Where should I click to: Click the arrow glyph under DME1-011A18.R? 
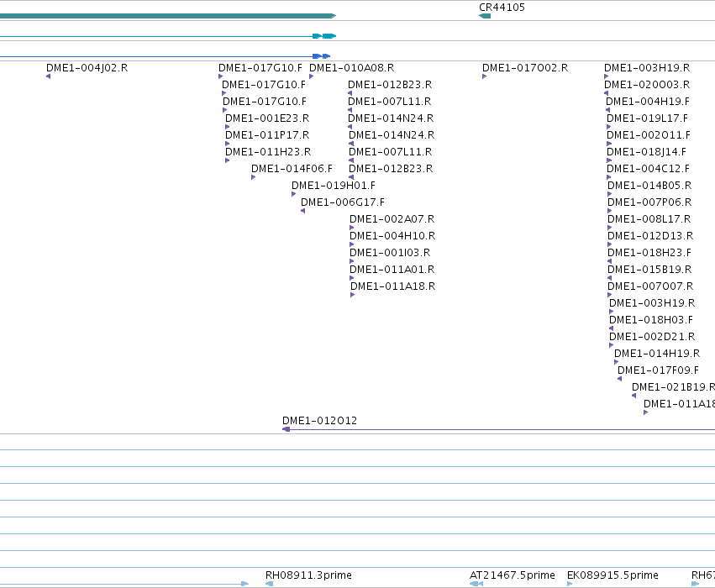coord(352,295)
